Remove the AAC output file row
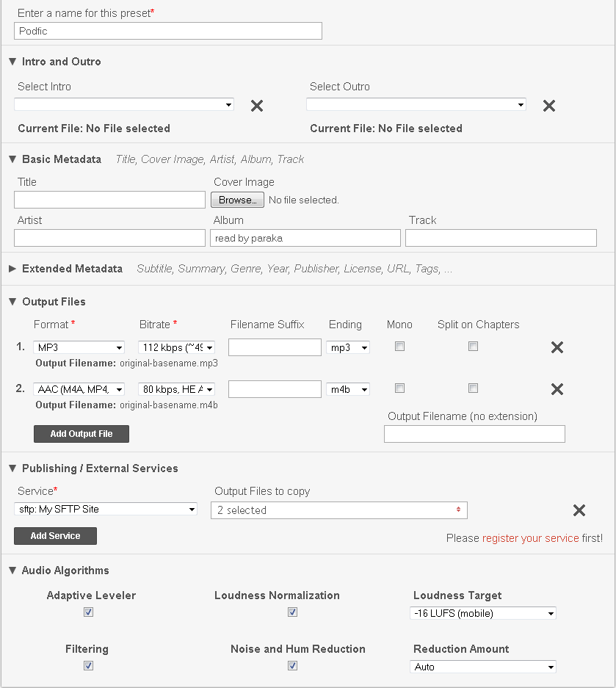Viewport: 616px width, 688px height. (557, 389)
